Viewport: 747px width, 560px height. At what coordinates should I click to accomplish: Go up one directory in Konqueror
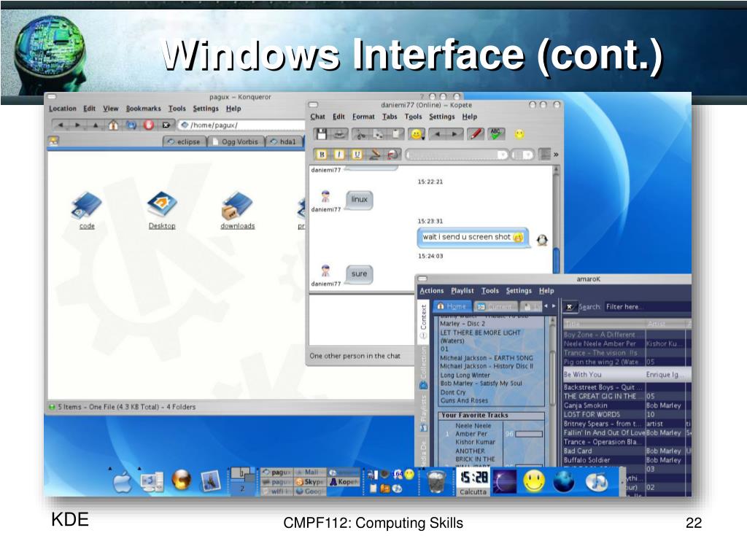(x=96, y=125)
